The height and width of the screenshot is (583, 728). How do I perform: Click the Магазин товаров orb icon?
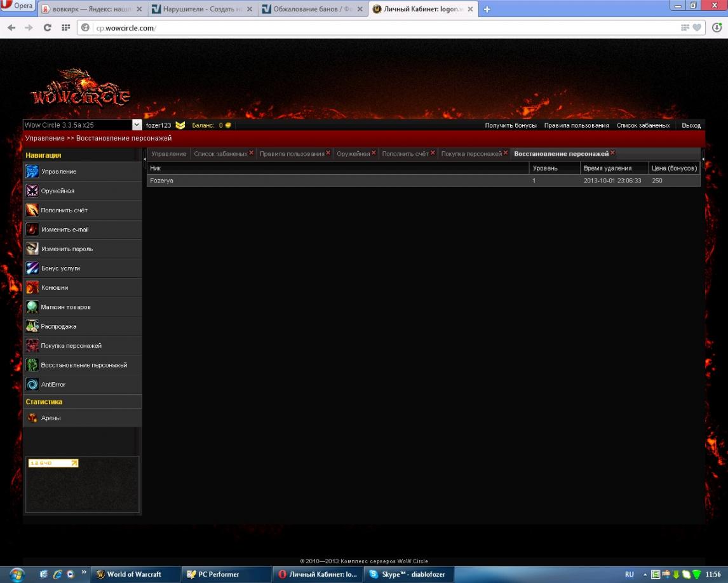pos(32,307)
